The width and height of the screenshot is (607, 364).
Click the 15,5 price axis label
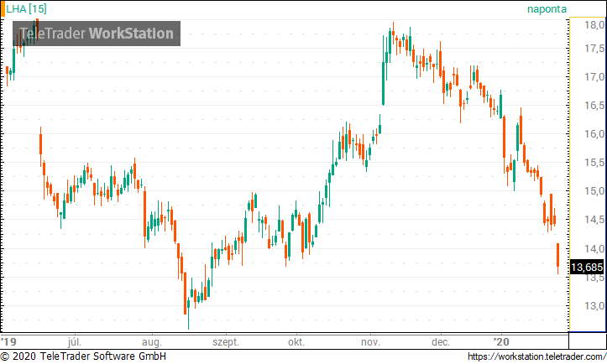tap(594, 163)
